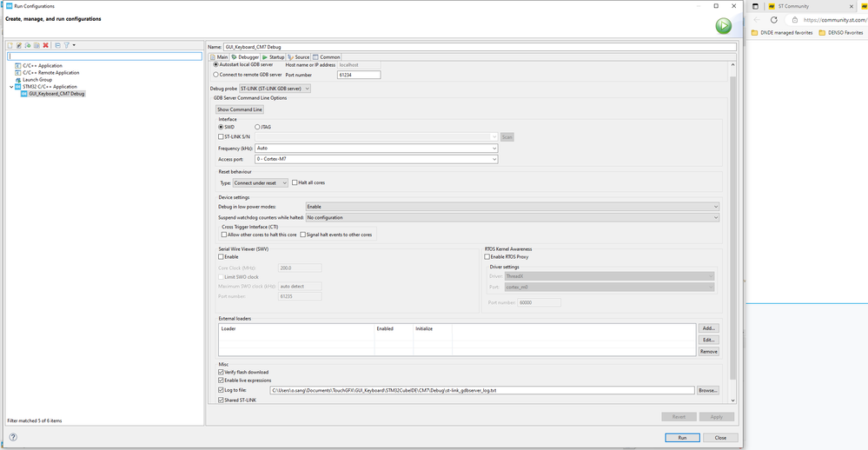Click the Filter launch configurations funnel icon
Screen dimensions: 868x450
pyautogui.click(x=66, y=45)
